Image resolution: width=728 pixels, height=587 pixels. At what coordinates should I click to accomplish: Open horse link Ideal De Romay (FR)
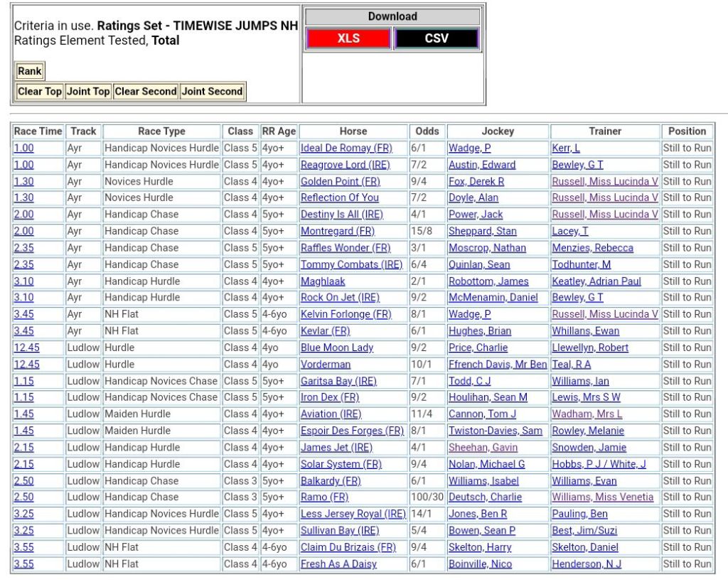tap(346, 148)
